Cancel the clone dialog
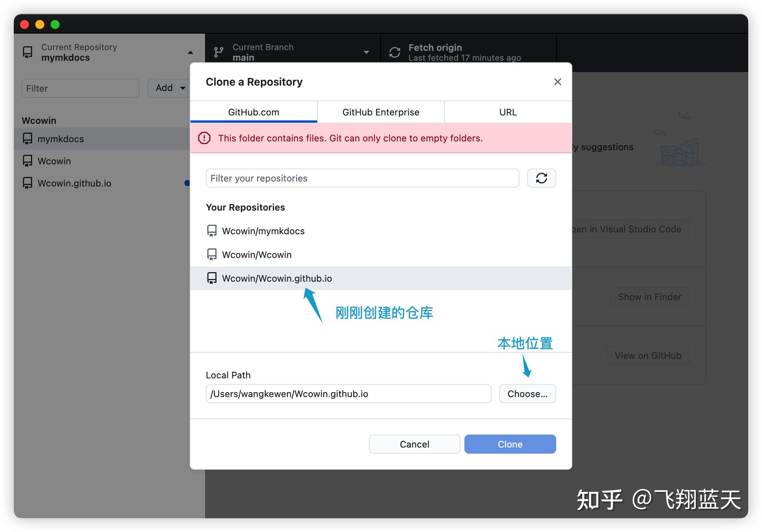The width and height of the screenshot is (762, 532). coord(414,444)
